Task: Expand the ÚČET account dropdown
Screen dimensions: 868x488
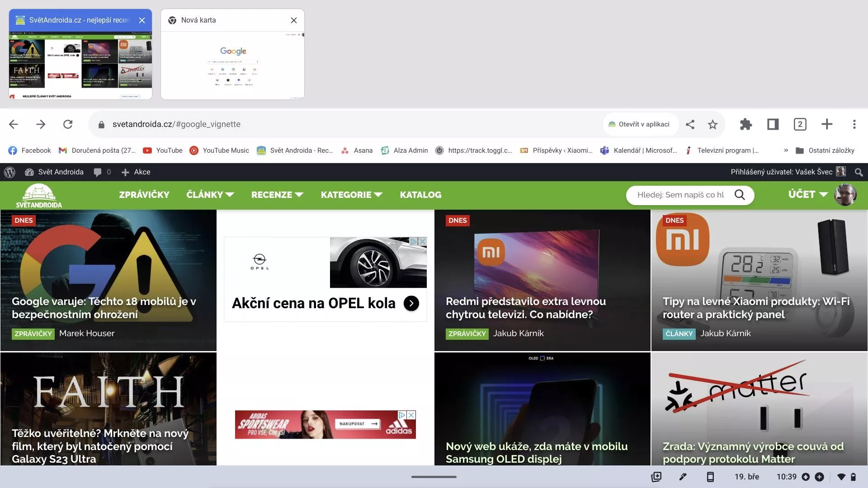Action: (x=808, y=194)
